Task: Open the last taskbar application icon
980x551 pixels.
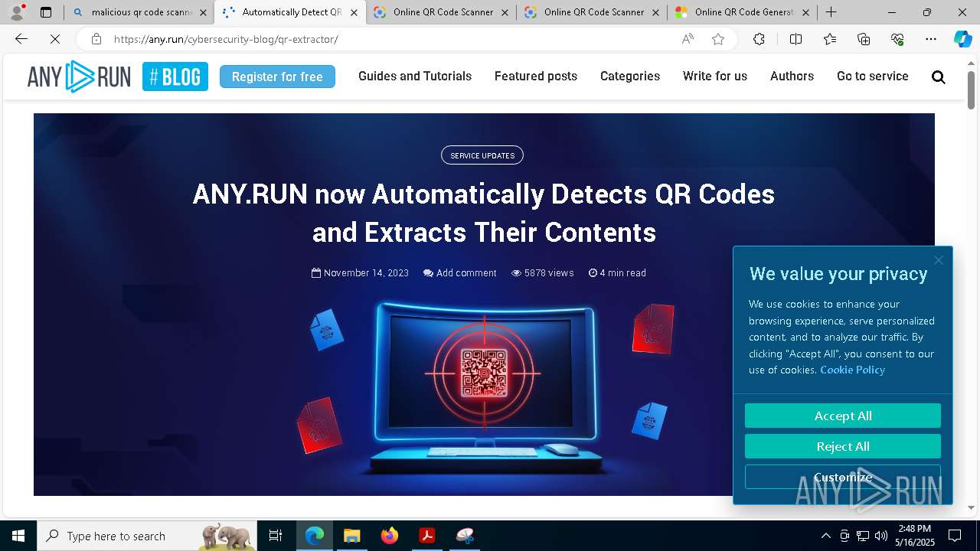Action: 465,536
